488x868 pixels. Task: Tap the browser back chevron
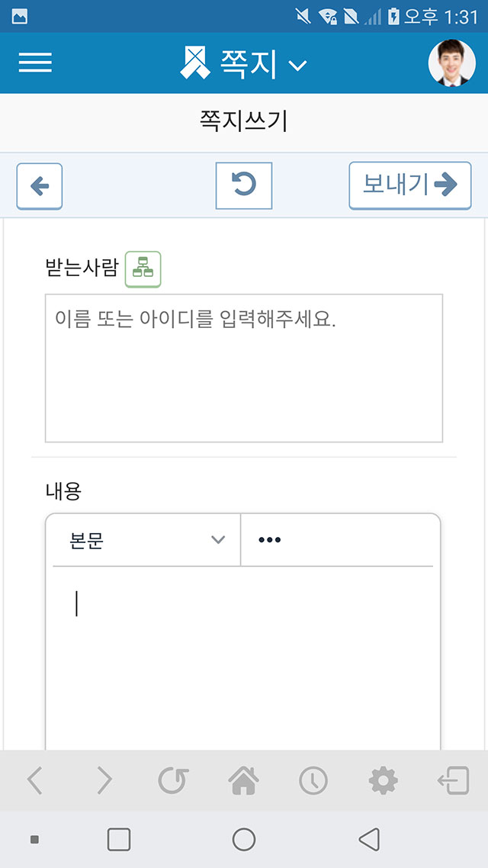(34, 780)
